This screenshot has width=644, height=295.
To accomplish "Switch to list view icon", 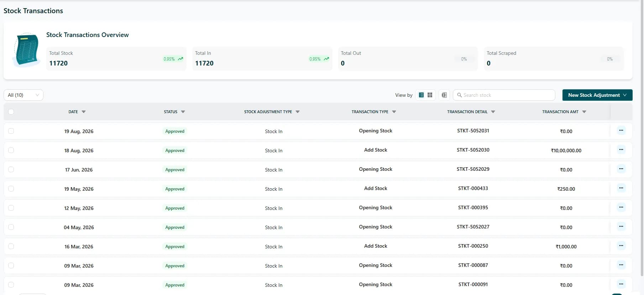I will pos(421,95).
